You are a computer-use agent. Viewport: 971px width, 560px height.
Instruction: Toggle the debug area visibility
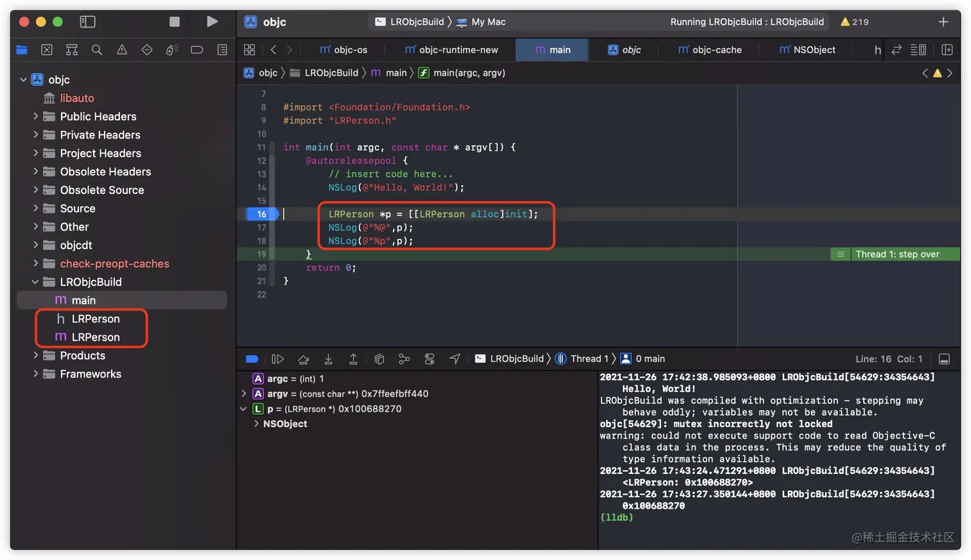pos(944,359)
